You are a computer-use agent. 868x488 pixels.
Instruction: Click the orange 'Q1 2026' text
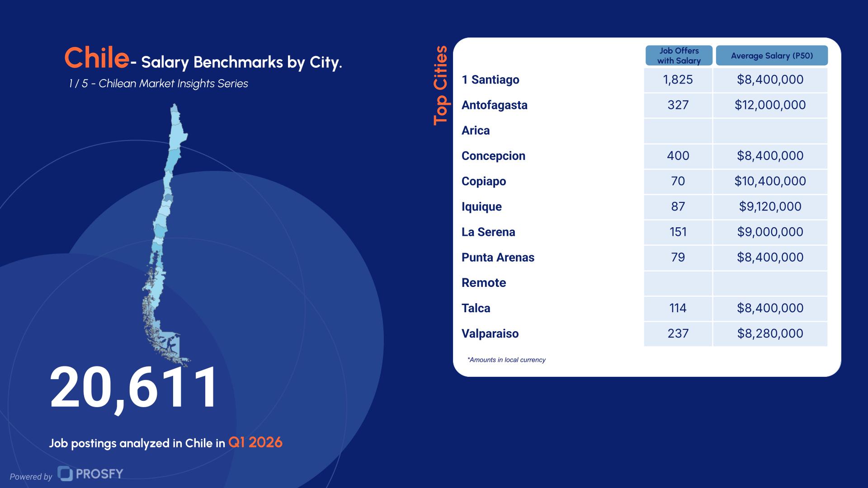255,442
